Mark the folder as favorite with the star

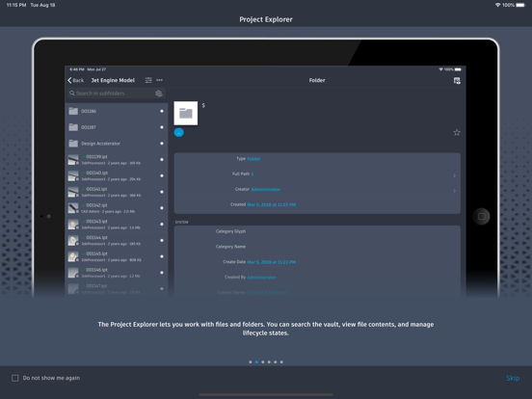(457, 132)
